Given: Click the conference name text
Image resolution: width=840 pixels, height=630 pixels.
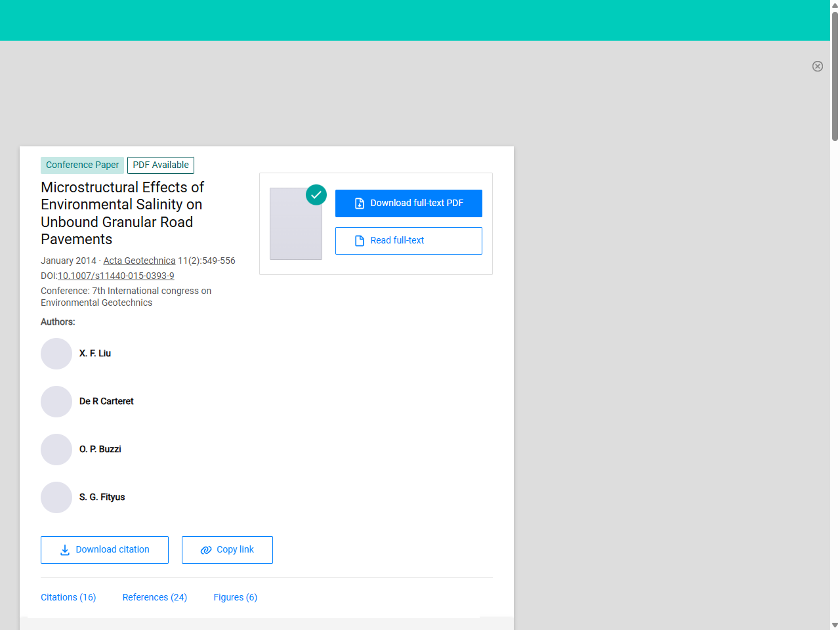Looking at the screenshot, I should (x=126, y=297).
